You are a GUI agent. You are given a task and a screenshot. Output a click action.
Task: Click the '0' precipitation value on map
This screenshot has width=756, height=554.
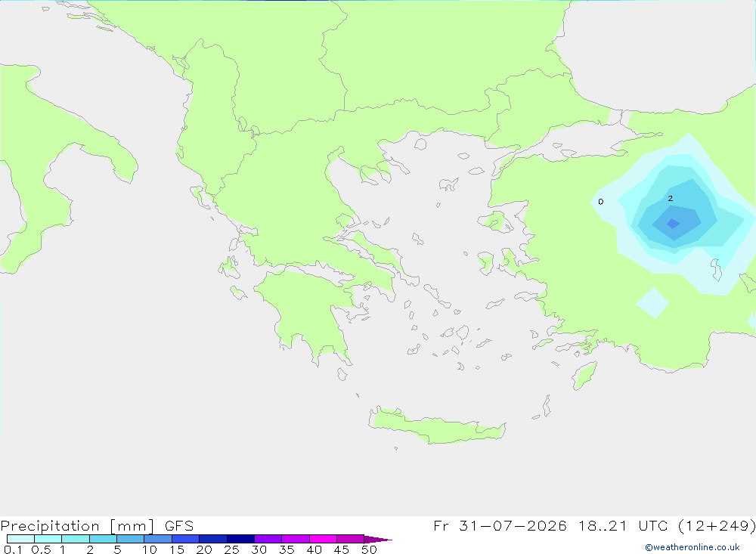pos(601,202)
